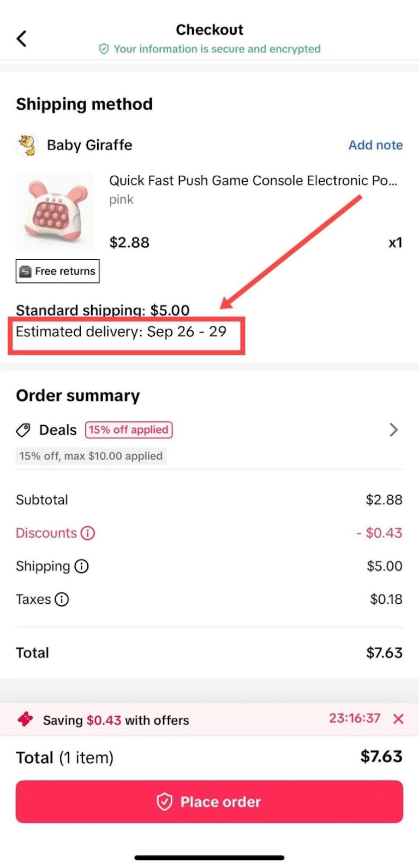Click the back arrow to exit checkout
Screen dimensions: 419x868
coord(21,38)
